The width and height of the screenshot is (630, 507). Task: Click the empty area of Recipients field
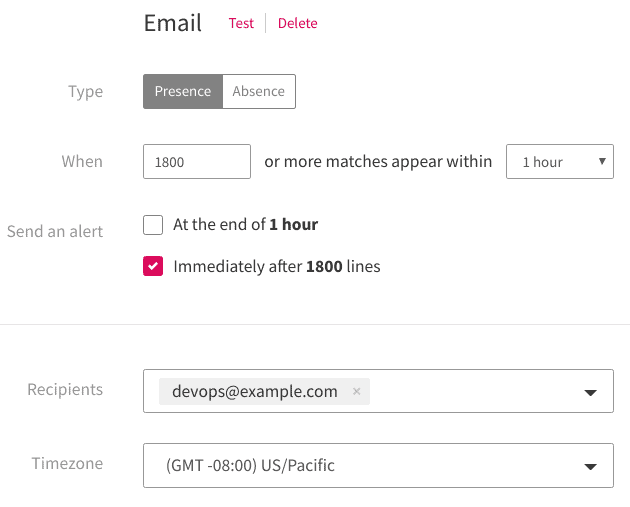[x=470, y=392]
